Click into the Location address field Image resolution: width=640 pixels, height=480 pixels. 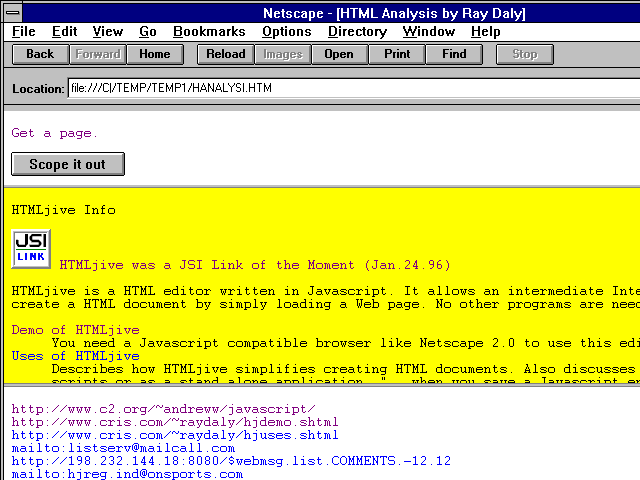[353, 88]
